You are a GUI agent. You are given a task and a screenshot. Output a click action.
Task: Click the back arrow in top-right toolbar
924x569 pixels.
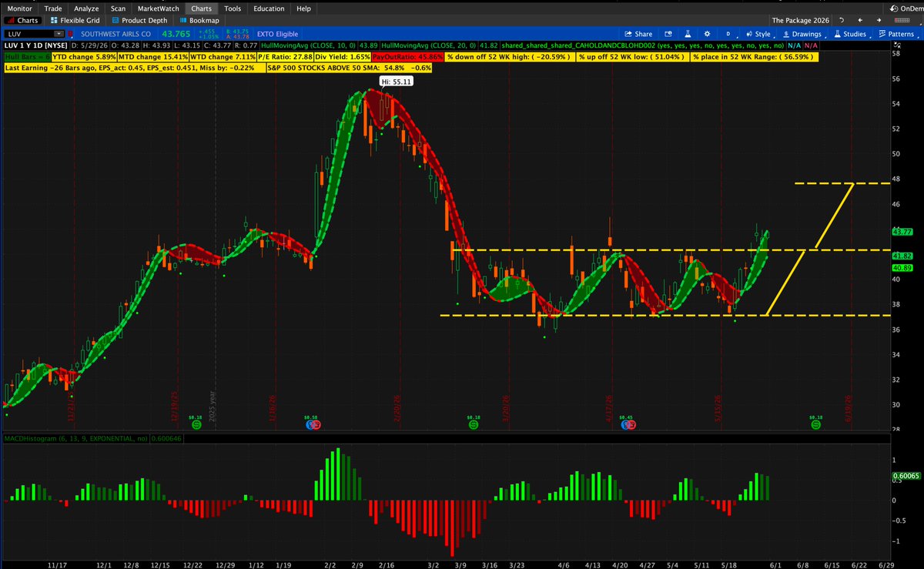coord(860,20)
